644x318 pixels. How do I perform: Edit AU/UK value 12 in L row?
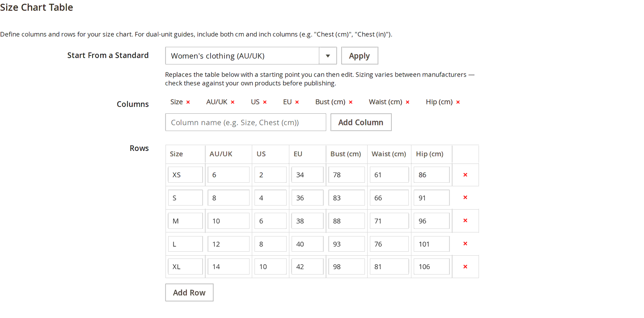coord(229,244)
